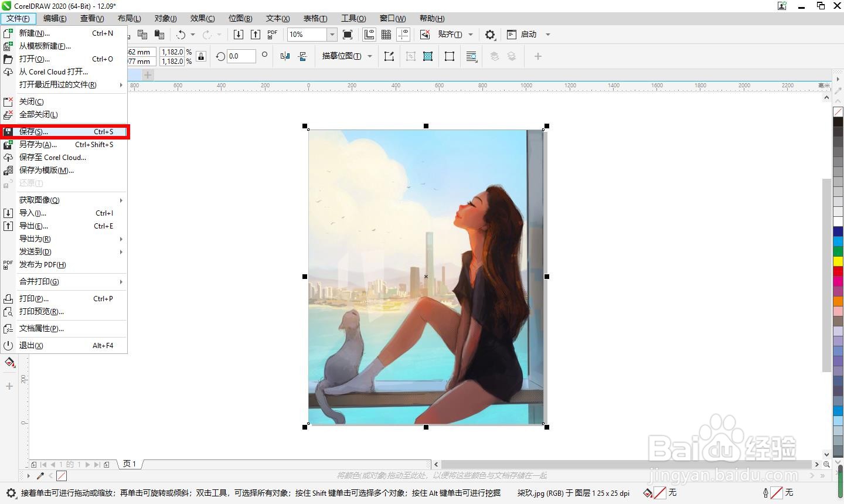
Task: Click the Wrap text icon in property bar
Action: 471,56
